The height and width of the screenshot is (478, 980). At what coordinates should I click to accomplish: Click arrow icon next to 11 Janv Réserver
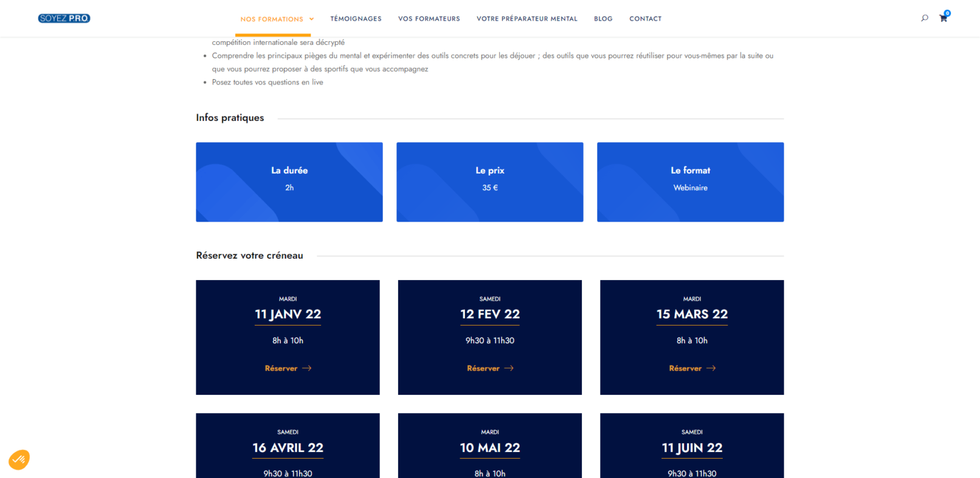(307, 368)
